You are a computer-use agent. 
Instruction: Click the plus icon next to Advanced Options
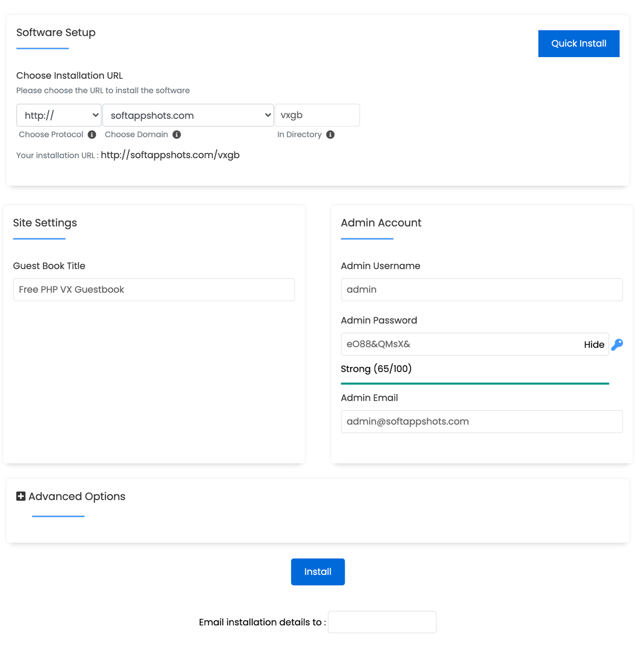pyautogui.click(x=21, y=496)
